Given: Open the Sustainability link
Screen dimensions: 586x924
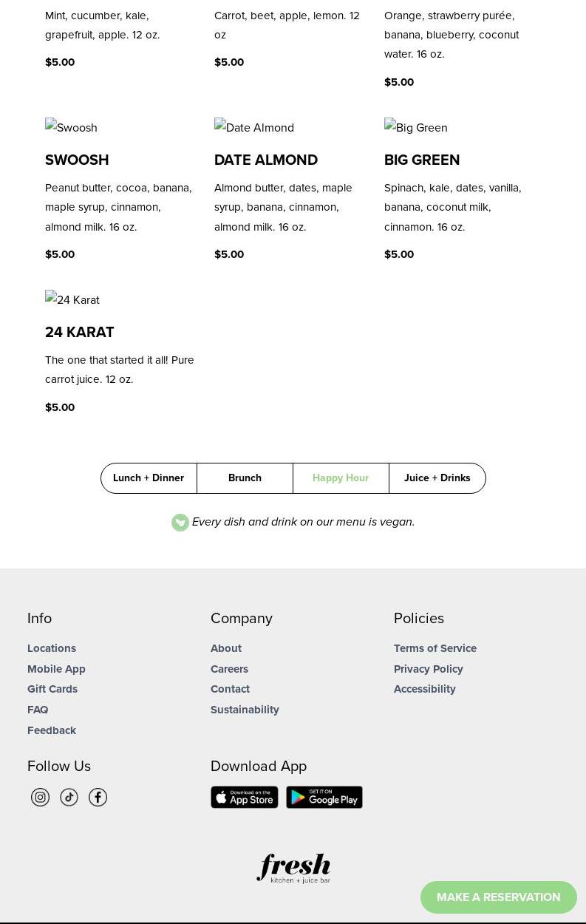Looking at the screenshot, I should click(245, 710).
